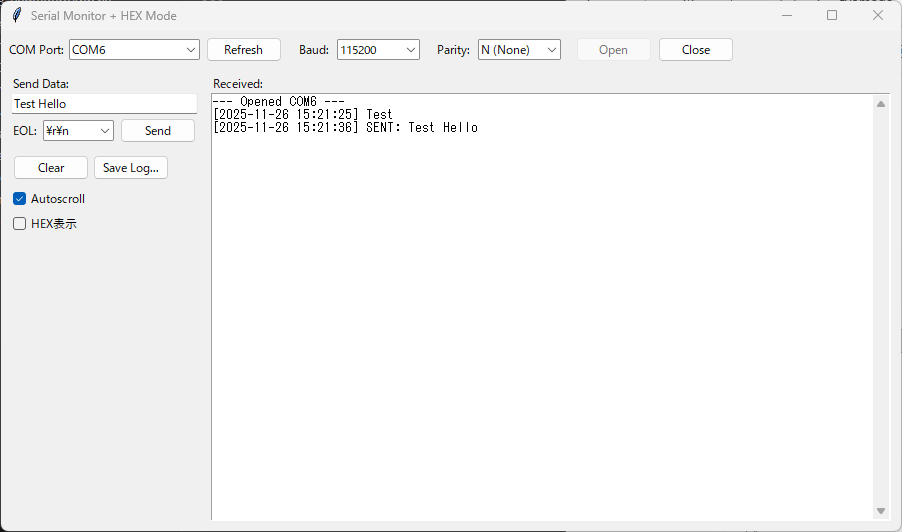Click the SENT: Test Hello log line

click(x=420, y=128)
